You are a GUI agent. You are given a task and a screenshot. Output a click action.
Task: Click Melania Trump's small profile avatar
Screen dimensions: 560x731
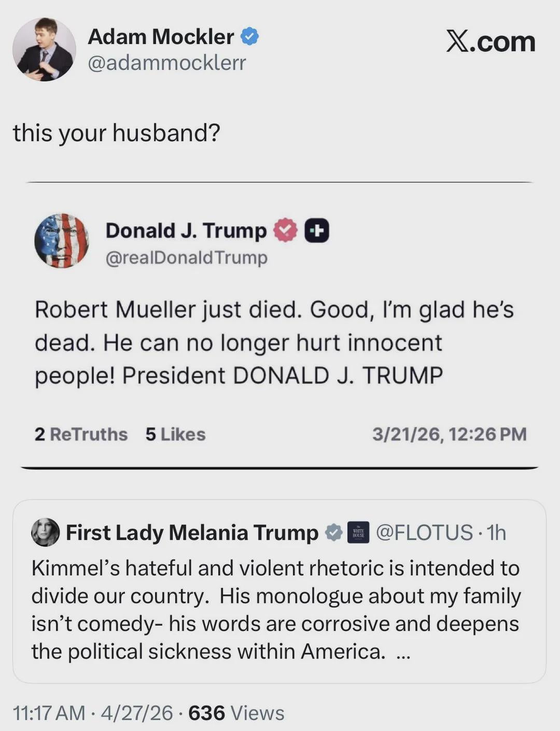point(46,532)
